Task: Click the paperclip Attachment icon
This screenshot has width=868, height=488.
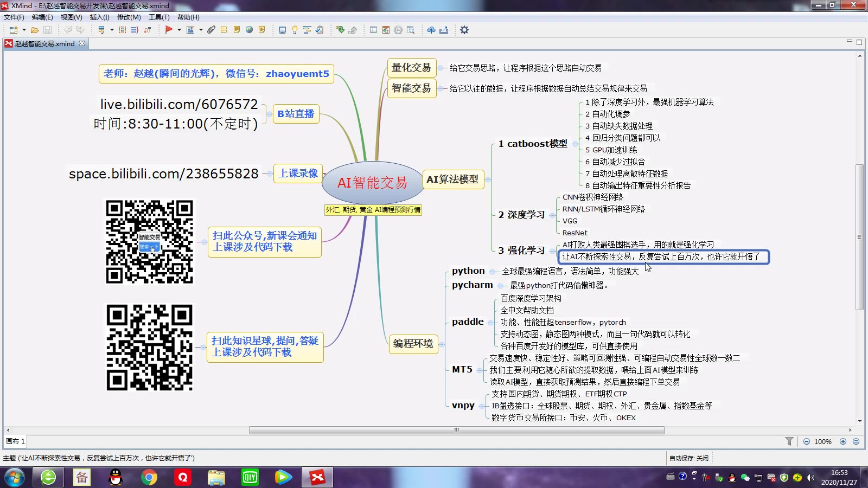Action: (x=211, y=30)
